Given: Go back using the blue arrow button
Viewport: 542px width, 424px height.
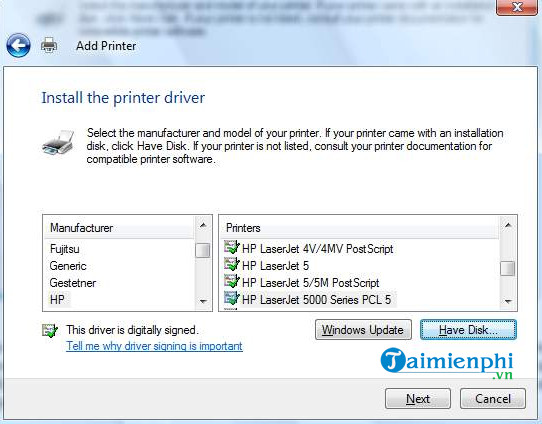Looking at the screenshot, I should (18, 45).
